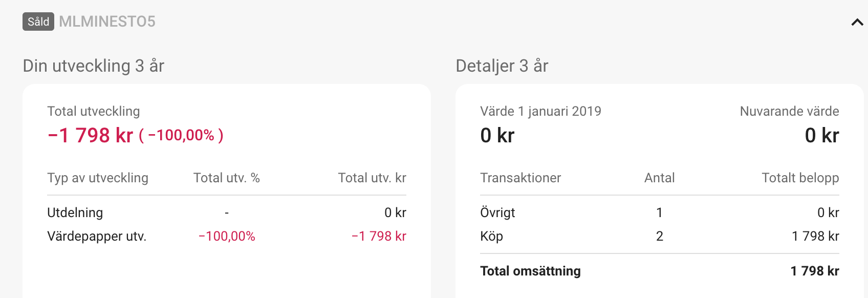Screen dimensions: 868x298
Task: Click Total utveckling amount −1 798 kr
Action: click(x=90, y=136)
